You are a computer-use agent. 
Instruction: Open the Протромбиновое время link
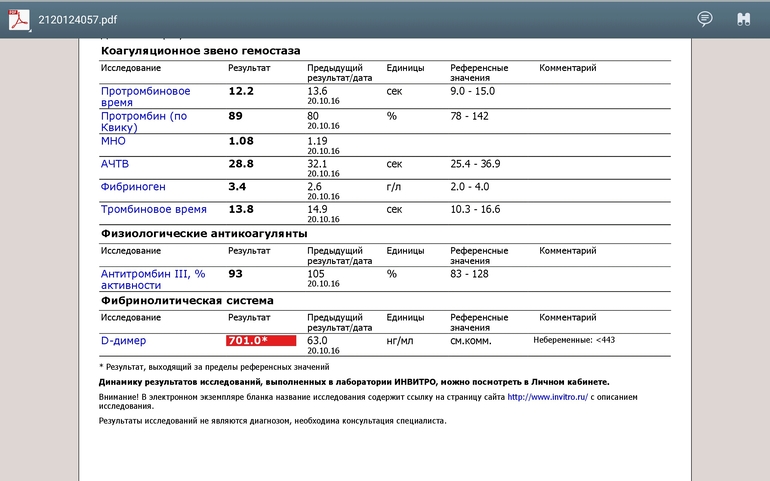click(145, 97)
